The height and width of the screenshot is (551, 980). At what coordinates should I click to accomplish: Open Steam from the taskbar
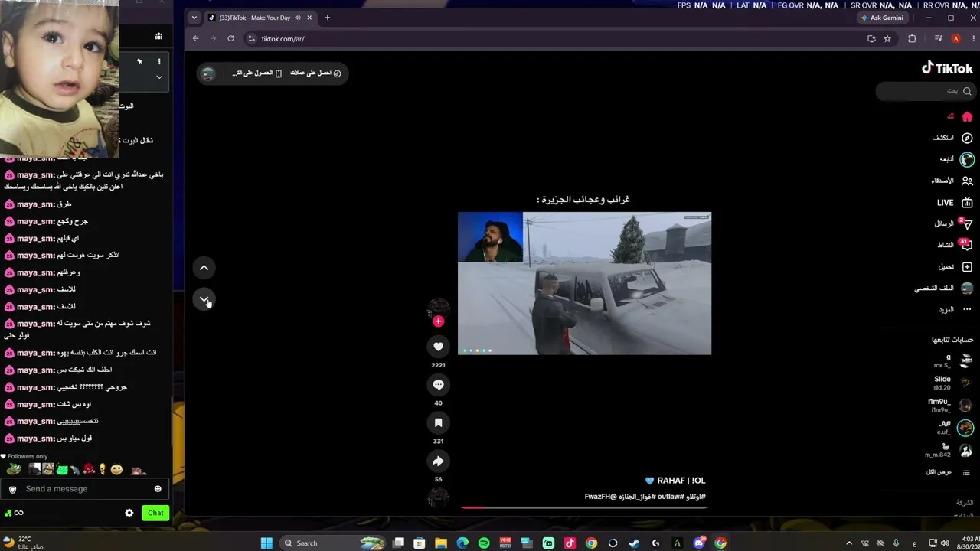pyautogui.click(x=634, y=543)
